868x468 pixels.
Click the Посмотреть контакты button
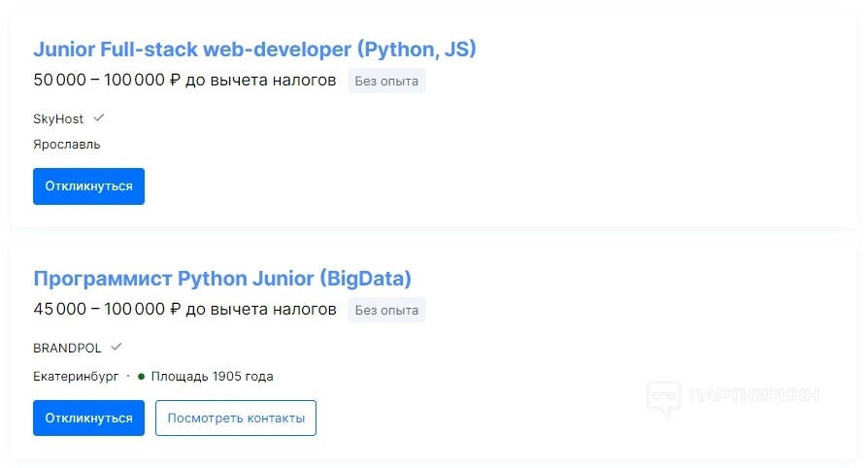[236, 418]
